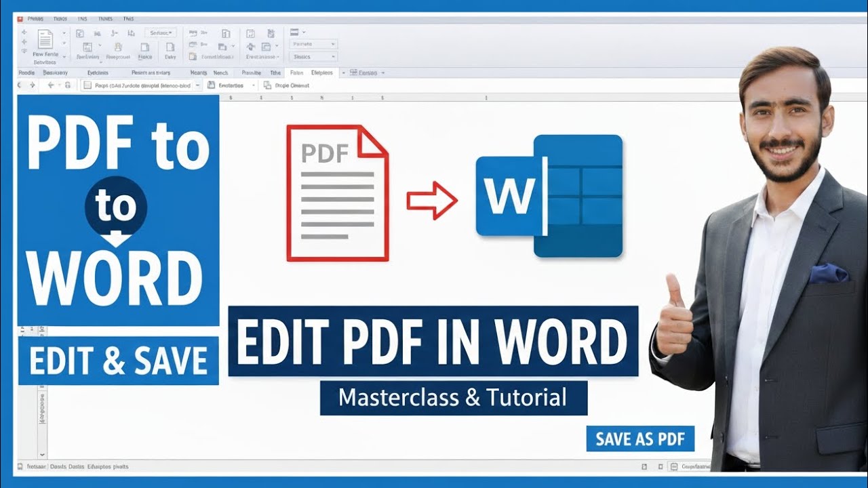Click the icon above the 'Rsegrouet' label
This screenshot has width=868, height=488.
coord(117,47)
